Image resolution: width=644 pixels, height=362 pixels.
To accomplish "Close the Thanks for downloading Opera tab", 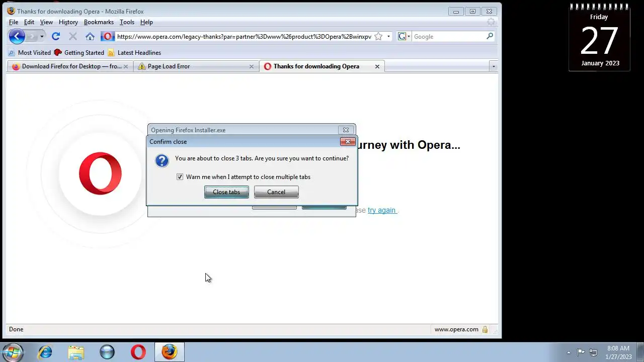I will pos(377,66).
